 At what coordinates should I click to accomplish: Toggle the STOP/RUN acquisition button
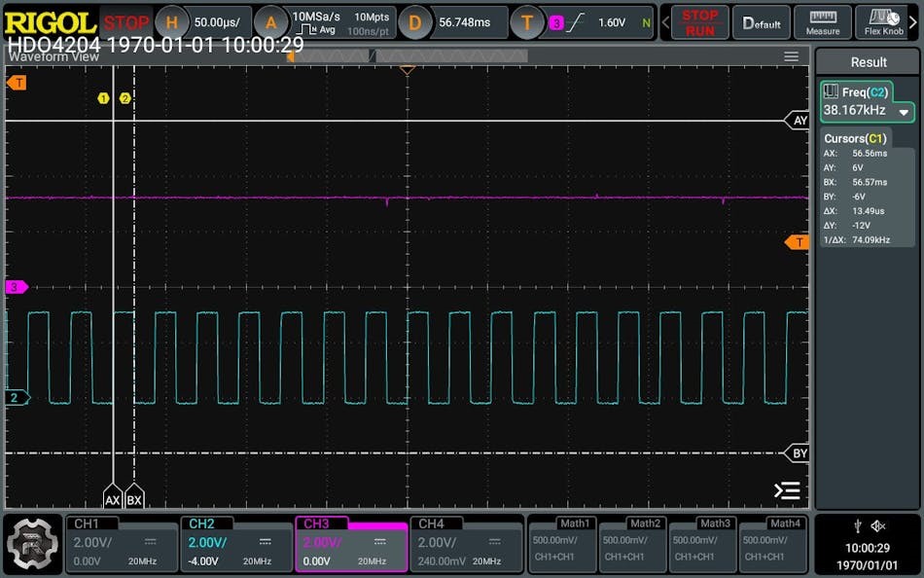pos(699,21)
